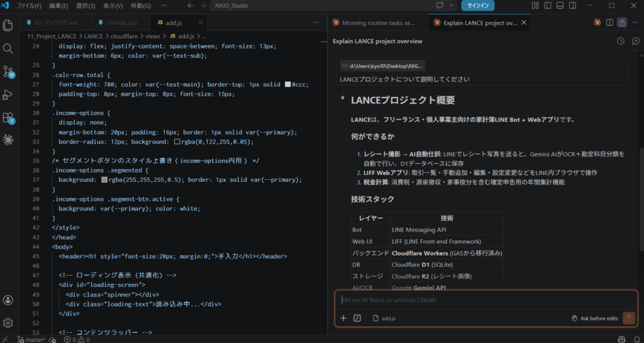Open the Search view in activity bar

click(8, 48)
